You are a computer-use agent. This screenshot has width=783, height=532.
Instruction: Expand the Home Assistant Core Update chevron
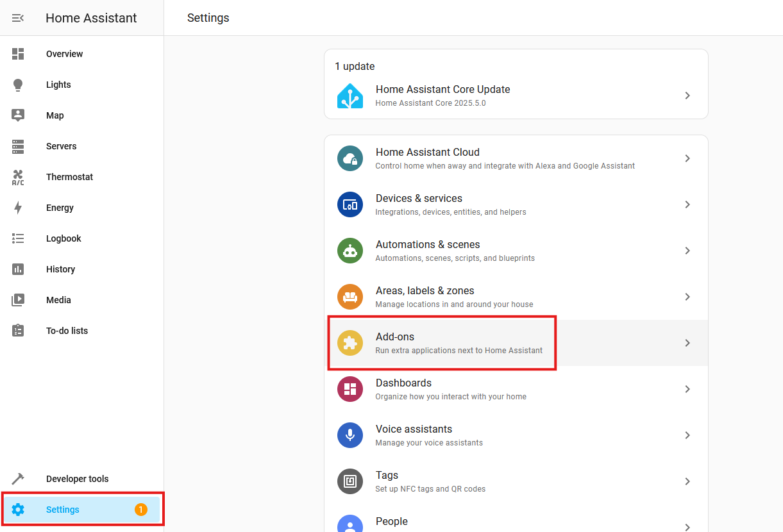pos(687,96)
